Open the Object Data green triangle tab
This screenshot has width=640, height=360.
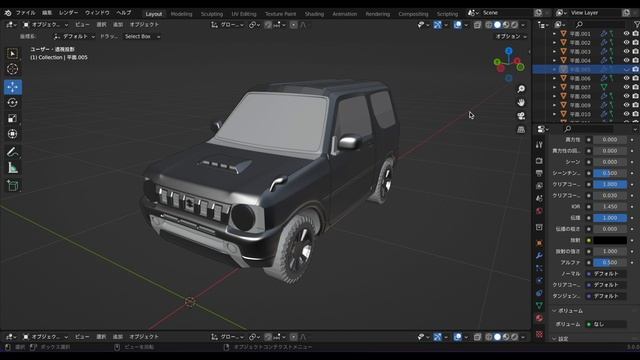click(539, 305)
